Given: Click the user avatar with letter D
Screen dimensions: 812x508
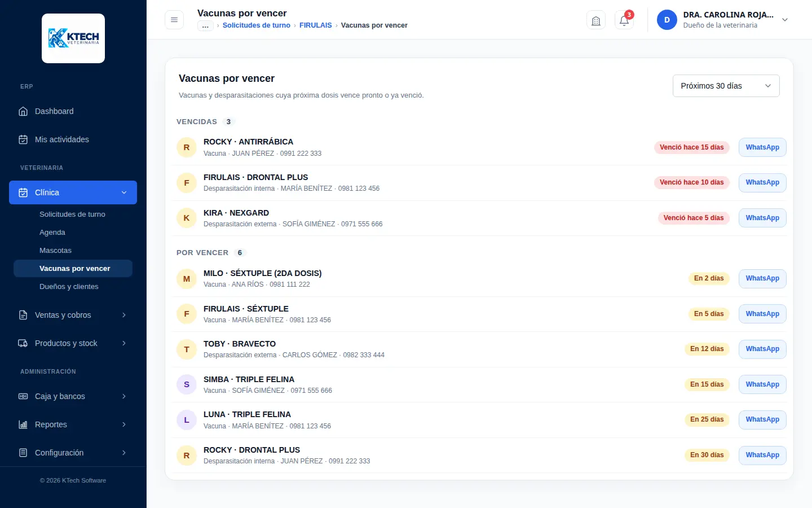Looking at the screenshot, I should (x=667, y=20).
